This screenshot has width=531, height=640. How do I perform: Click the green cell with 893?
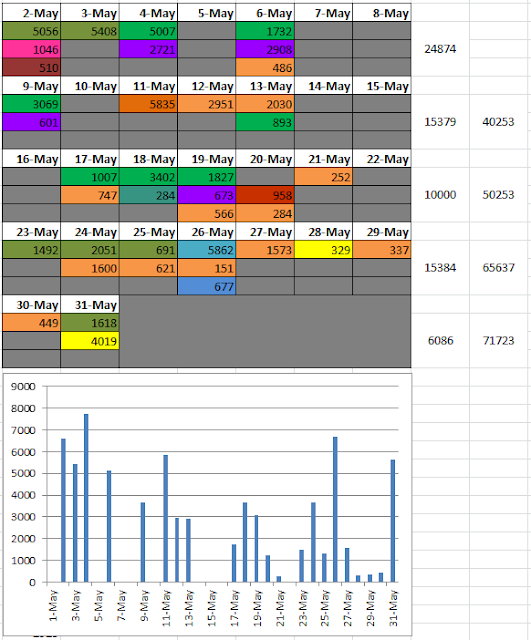[265, 122]
